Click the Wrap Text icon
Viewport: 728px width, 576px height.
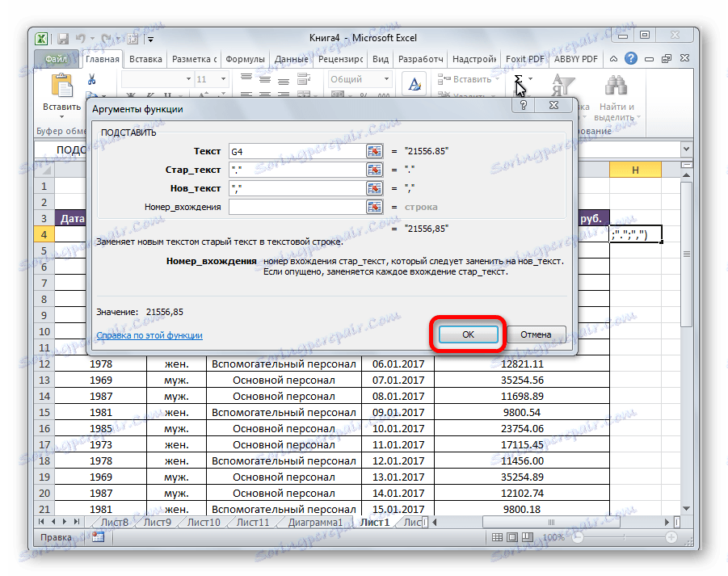(x=304, y=79)
